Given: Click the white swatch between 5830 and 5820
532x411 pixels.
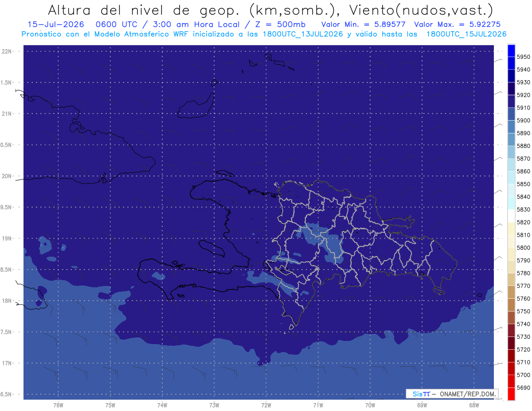Looking at the screenshot, I should [511, 216].
